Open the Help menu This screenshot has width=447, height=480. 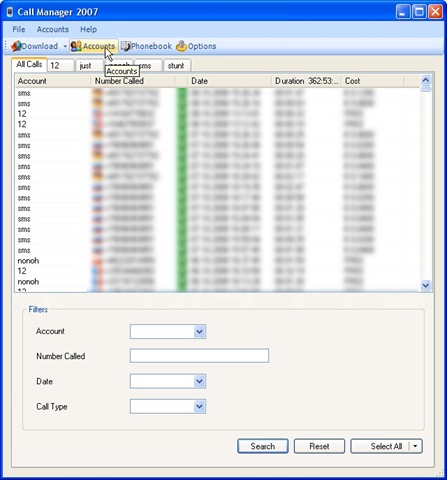tap(89, 29)
